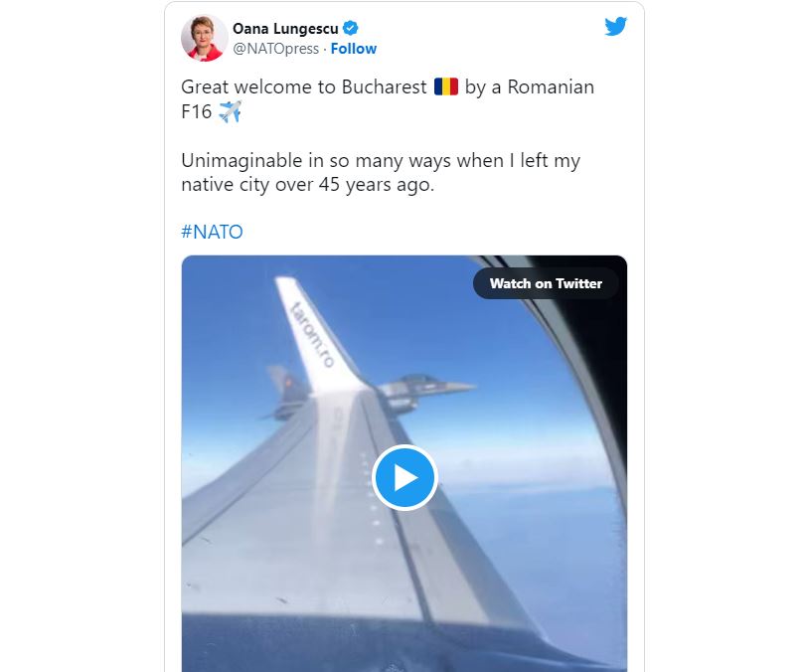Click the blue verified badge
This screenshot has width=808, height=672.
click(351, 28)
